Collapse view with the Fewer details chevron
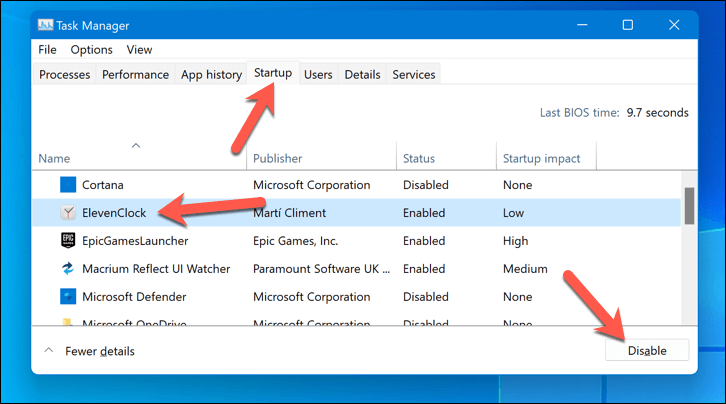 point(48,351)
